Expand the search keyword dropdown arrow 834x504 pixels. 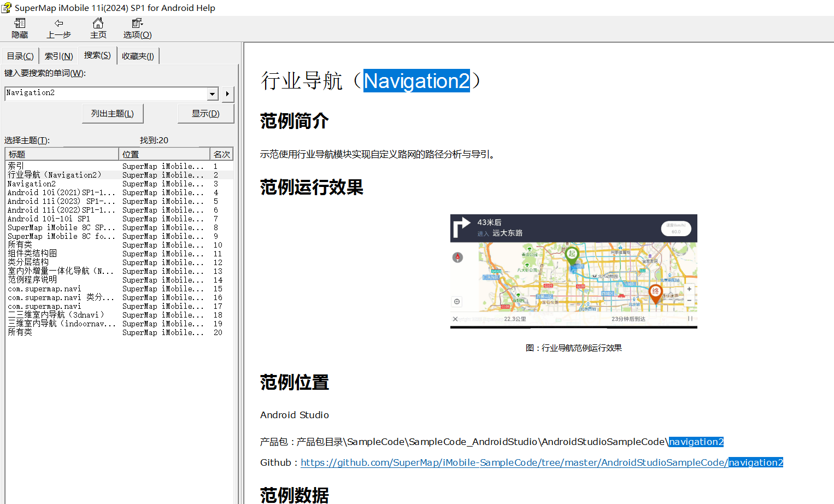point(213,94)
